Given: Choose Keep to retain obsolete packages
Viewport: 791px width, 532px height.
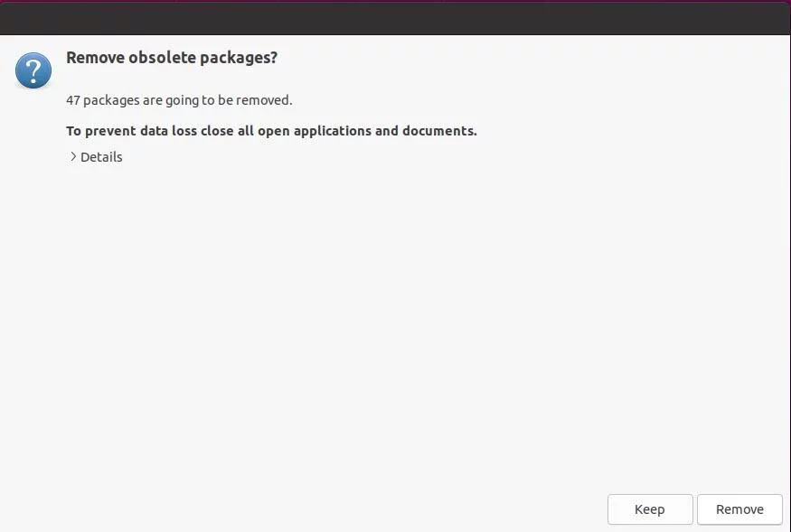Looking at the screenshot, I should [650, 509].
